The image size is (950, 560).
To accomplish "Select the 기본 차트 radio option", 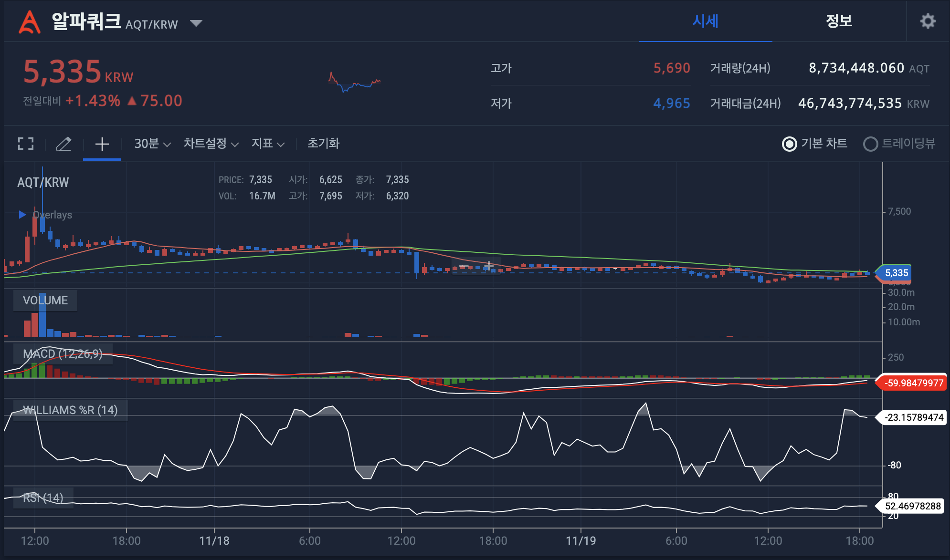I will [790, 144].
